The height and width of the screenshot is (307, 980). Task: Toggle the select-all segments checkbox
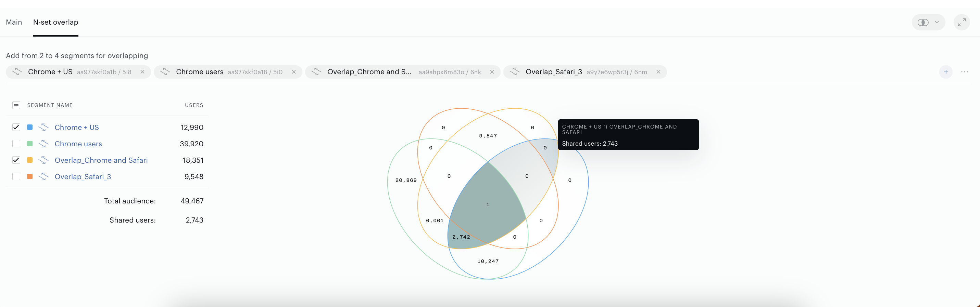pyautogui.click(x=16, y=105)
